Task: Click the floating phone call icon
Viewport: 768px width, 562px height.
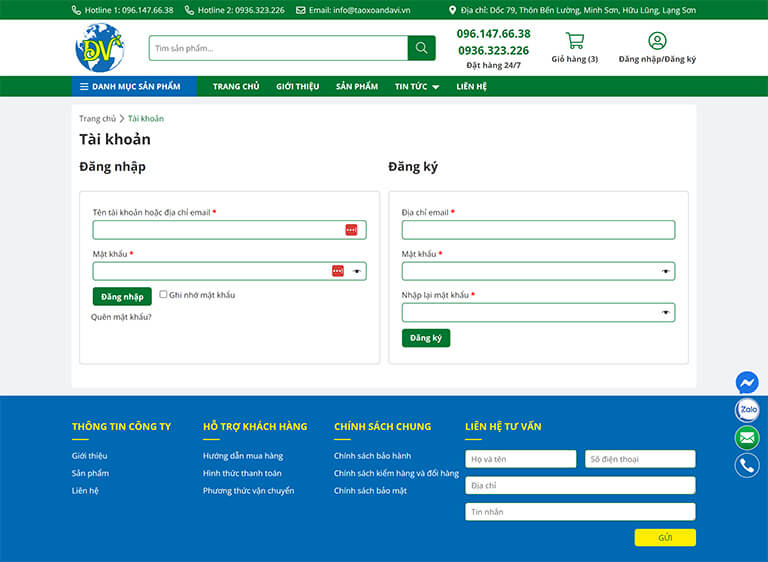Action: click(x=747, y=465)
